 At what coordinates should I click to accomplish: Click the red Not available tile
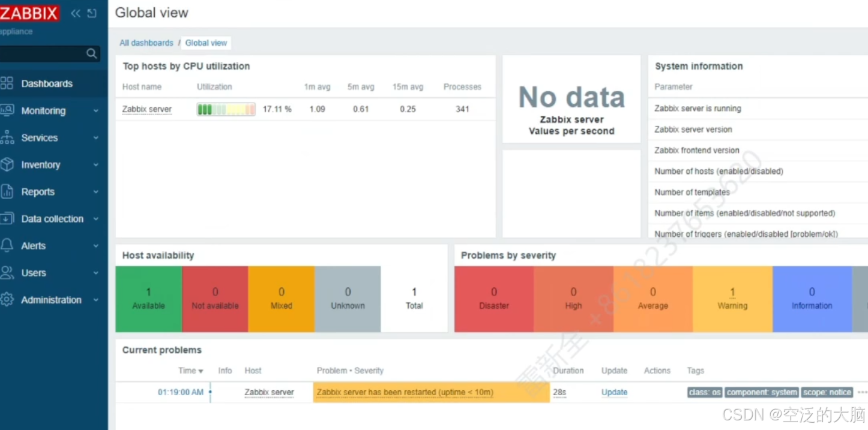(215, 299)
